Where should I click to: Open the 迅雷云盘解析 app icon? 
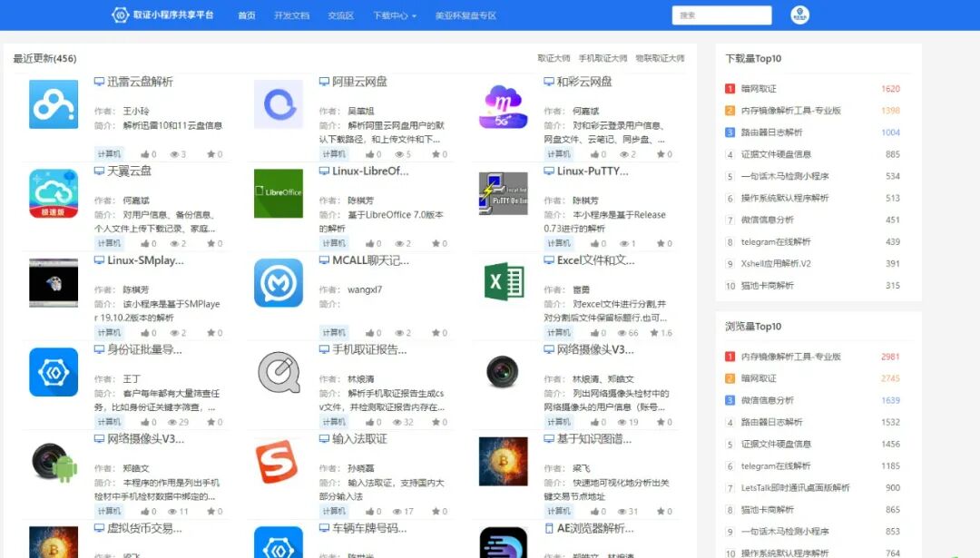pyautogui.click(x=54, y=104)
